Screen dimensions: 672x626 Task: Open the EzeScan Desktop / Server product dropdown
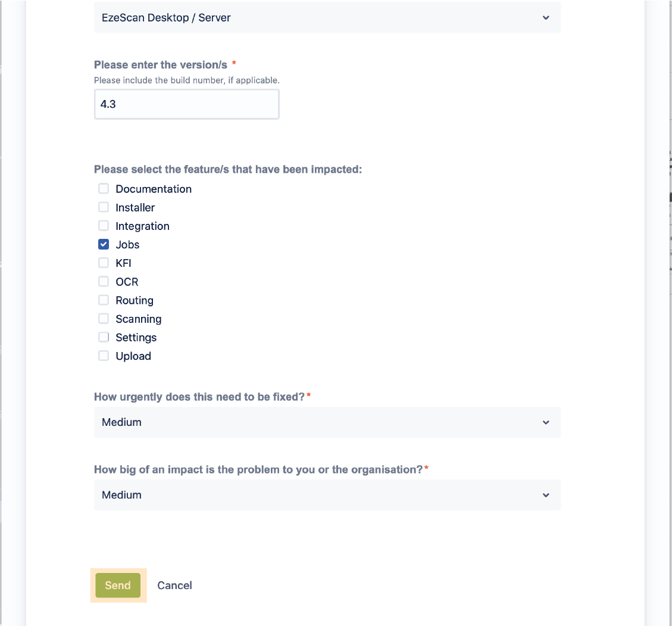(x=327, y=18)
